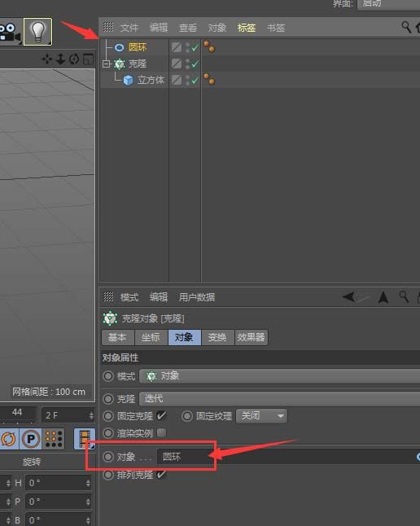Click the viewport move (four-arrow) icon

(47, 59)
